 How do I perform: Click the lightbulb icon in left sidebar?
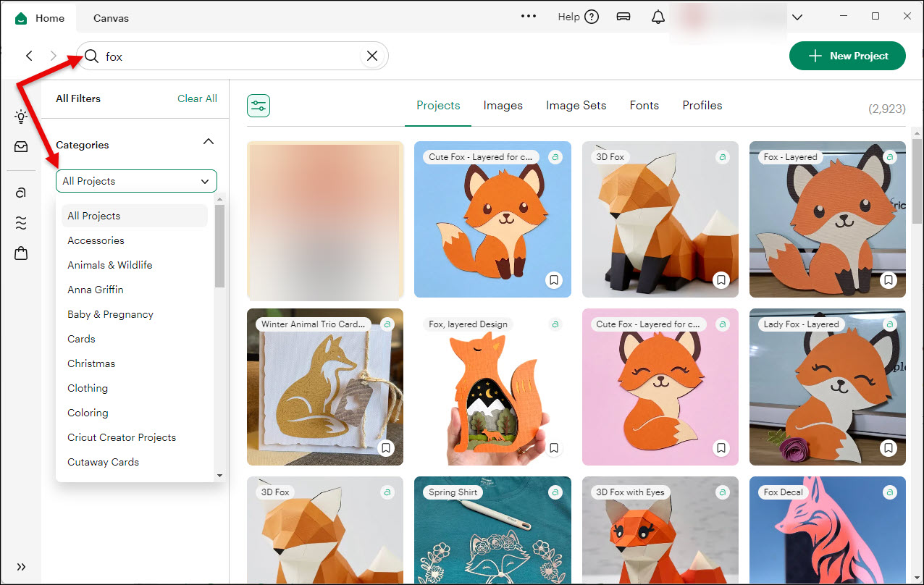pos(21,117)
